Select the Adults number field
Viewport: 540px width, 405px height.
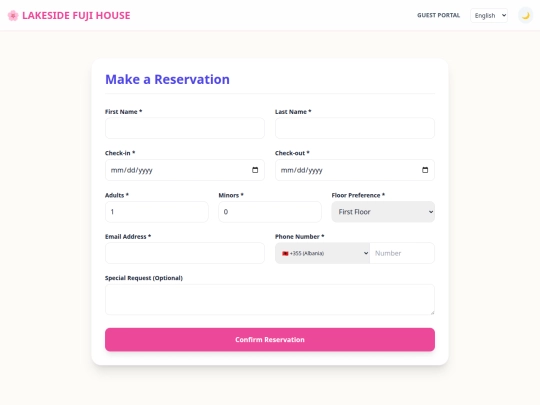[157, 212]
